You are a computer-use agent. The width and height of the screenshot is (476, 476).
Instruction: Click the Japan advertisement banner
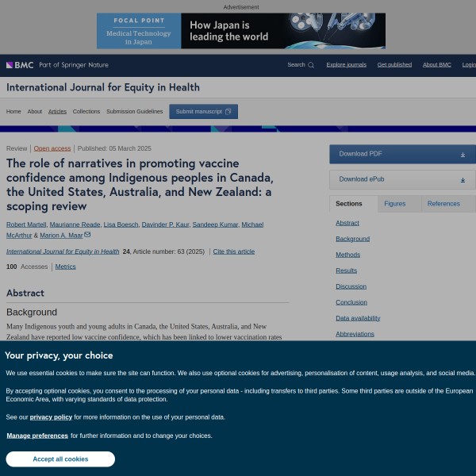click(241, 31)
